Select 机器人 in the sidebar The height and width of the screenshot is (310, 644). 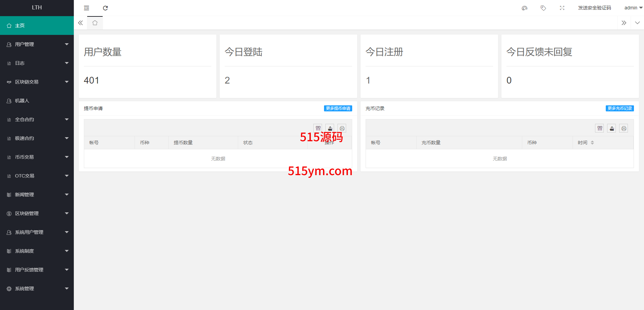tap(22, 101)
